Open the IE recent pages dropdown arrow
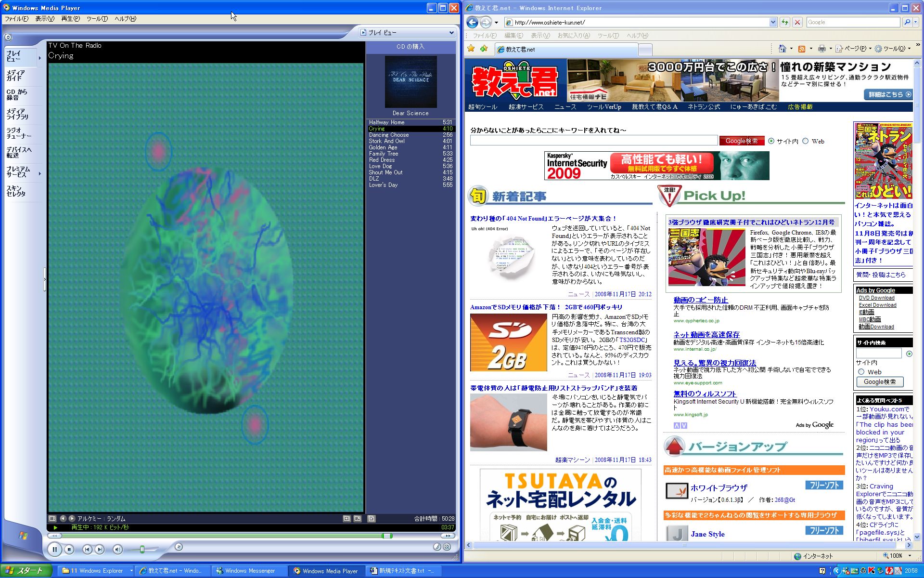 (x=496, y=23)
